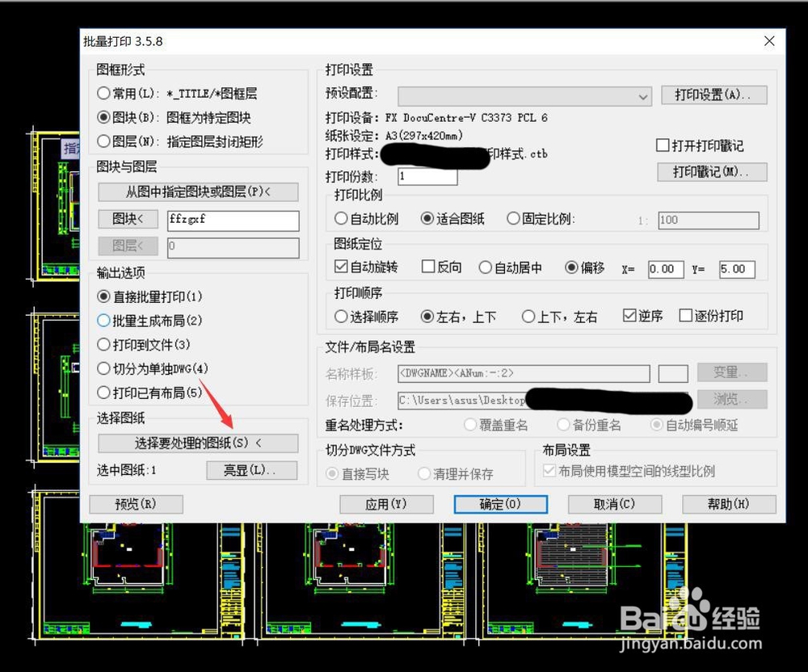Screen dimensions: 808x672
Task: Click the 取消(C) button
Action: tap(615, 504)
